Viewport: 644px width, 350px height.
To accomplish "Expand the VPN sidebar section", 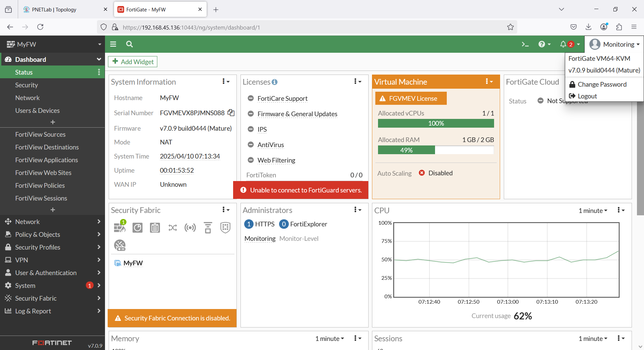I will [x=52, y=260].
